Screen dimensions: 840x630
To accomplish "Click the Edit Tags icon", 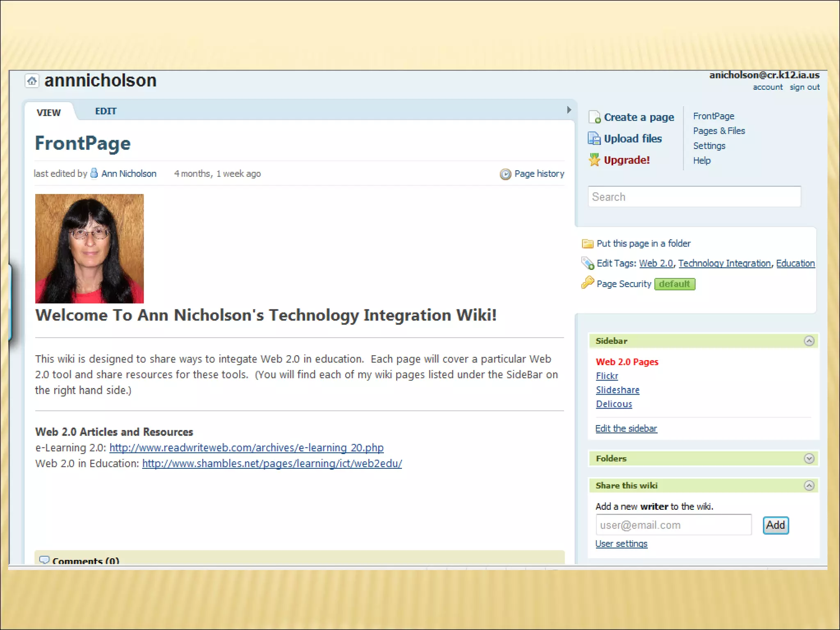I will pyautogui.click(x=587, y=263).
